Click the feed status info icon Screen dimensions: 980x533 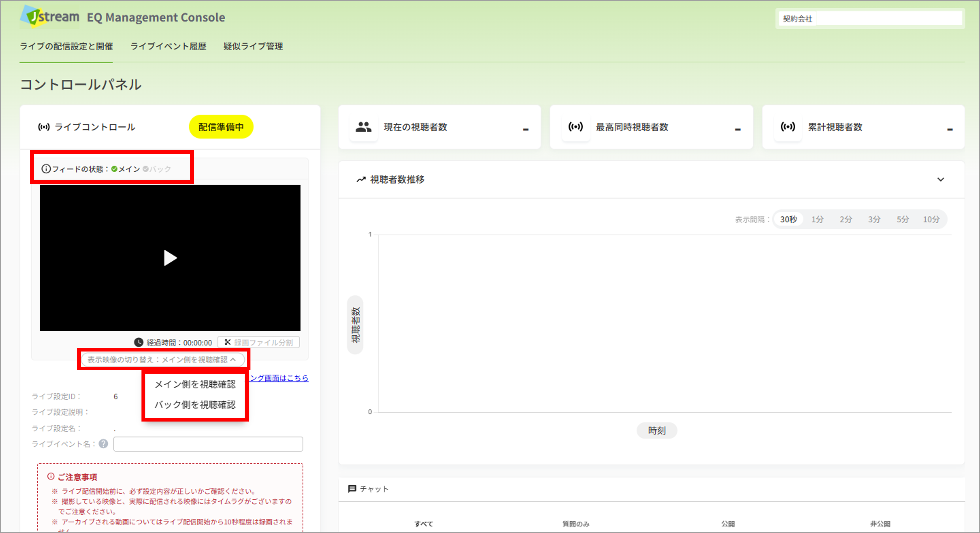46,169
